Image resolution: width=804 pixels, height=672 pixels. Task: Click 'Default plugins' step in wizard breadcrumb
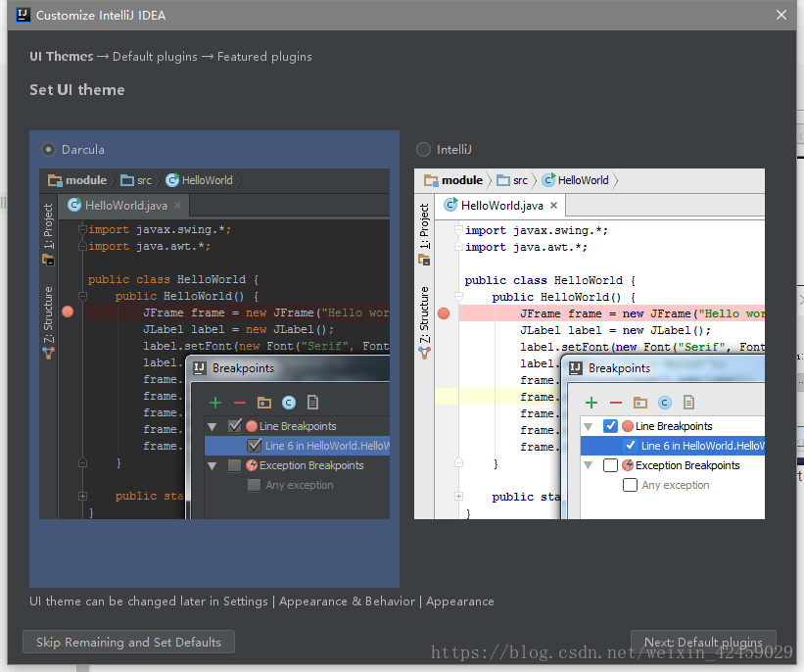[155, 57]
